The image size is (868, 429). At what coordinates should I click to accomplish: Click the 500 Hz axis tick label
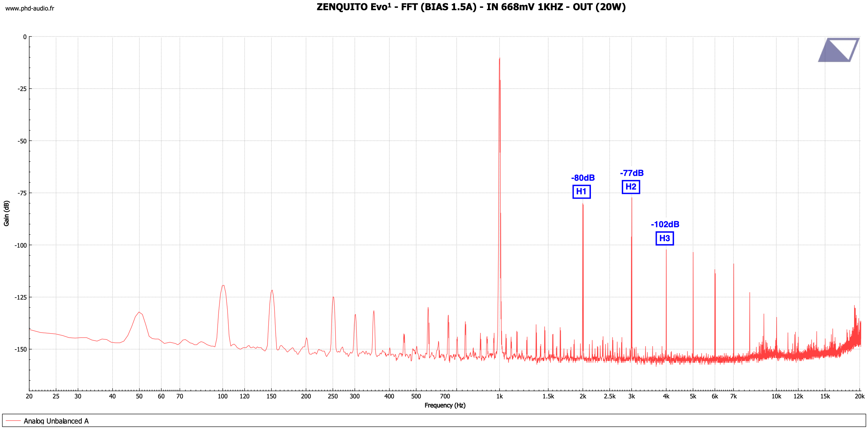click(416, 396)
